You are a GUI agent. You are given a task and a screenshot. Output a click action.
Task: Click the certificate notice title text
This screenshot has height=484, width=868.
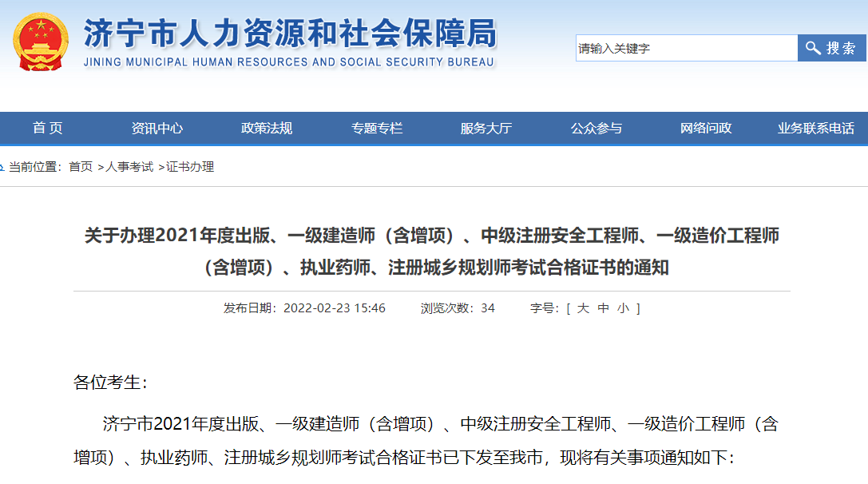click(434, 252)
